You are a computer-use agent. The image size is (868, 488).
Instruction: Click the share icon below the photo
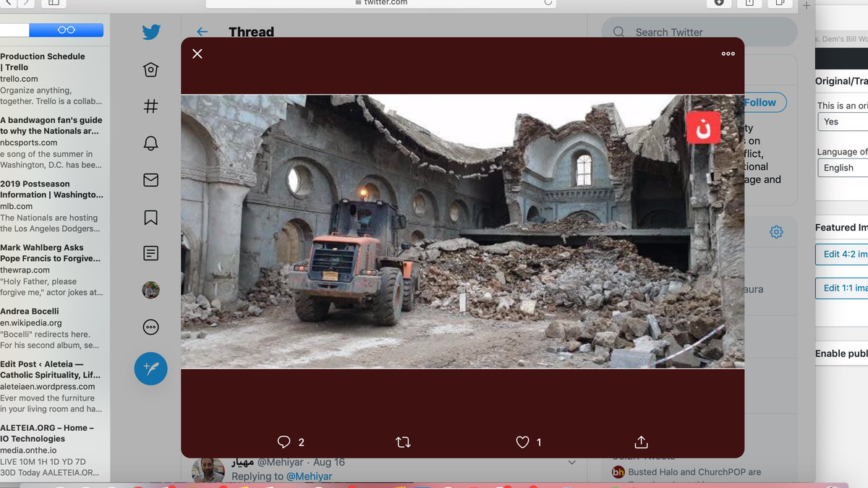coord(641,442)
